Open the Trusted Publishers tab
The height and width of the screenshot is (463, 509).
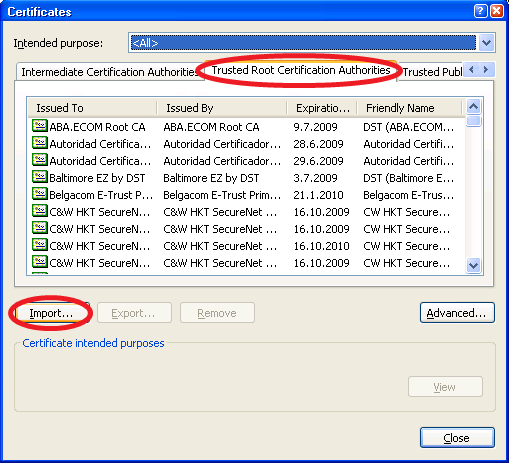[x=432, y=72]
